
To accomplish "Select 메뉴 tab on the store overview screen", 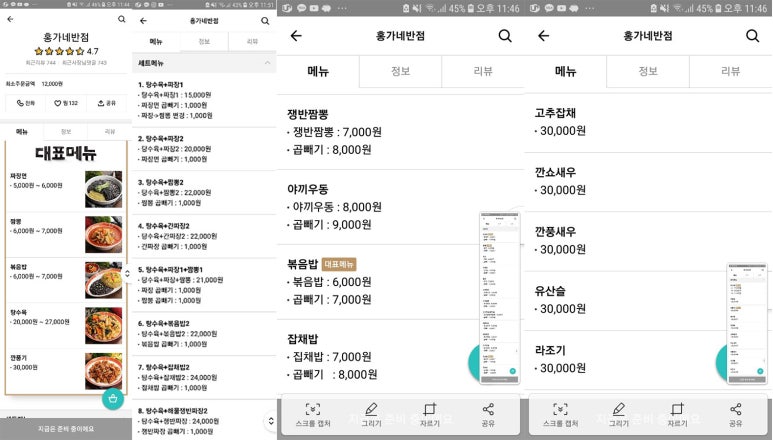I will pos(22,132).
